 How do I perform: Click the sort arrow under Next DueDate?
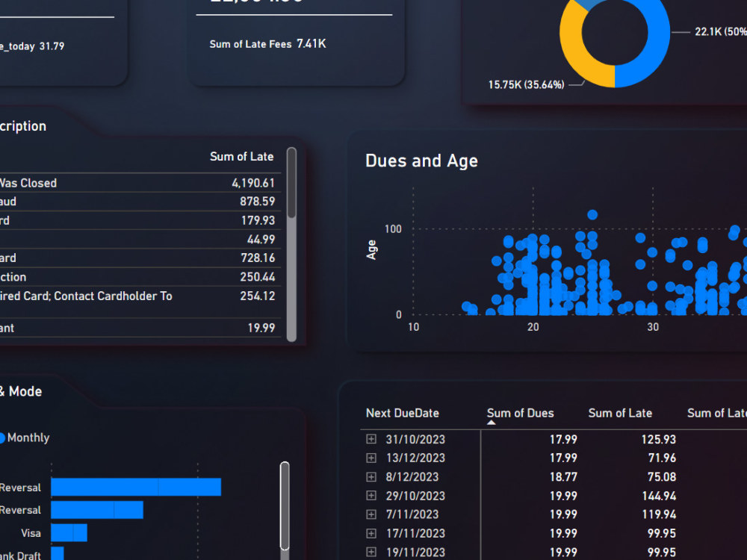[492, 422]
